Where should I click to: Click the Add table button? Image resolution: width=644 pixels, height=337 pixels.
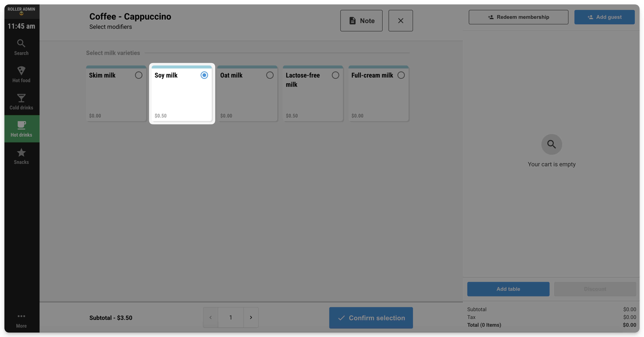[x=508, y=289]
